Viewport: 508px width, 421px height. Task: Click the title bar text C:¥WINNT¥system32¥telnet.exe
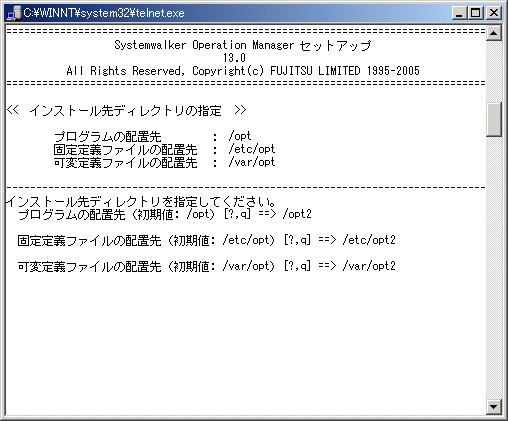coord(104,13)
